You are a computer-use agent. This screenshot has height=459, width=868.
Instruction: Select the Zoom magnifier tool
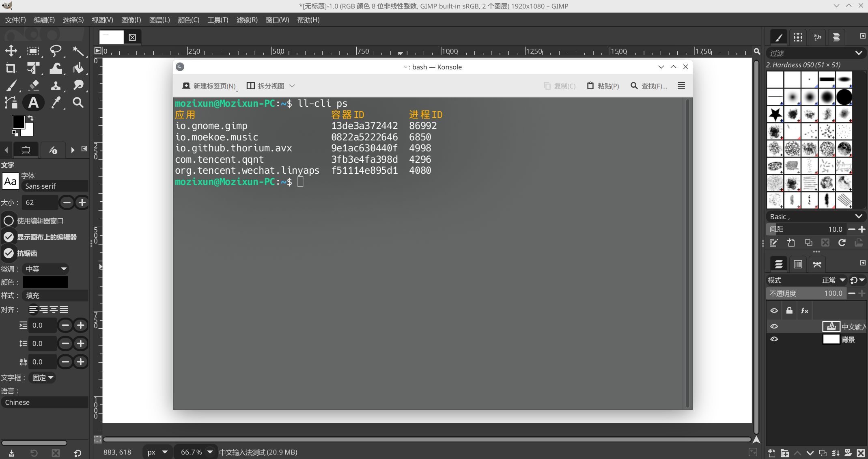click(78, 103)
